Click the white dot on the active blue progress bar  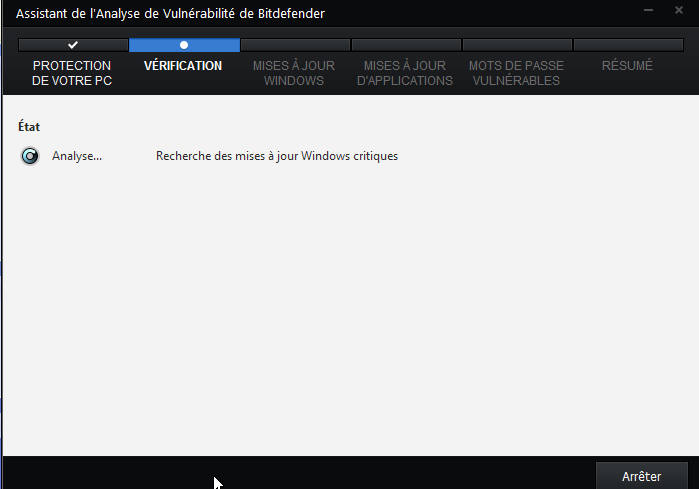184,45
